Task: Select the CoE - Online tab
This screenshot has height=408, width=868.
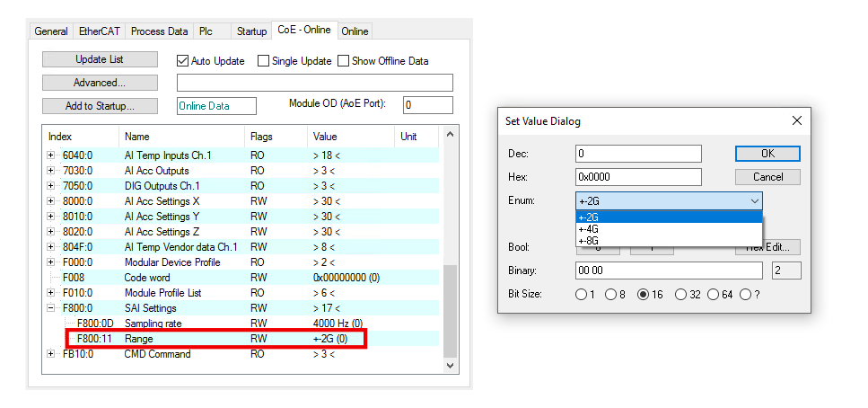Action: point(304,30)
